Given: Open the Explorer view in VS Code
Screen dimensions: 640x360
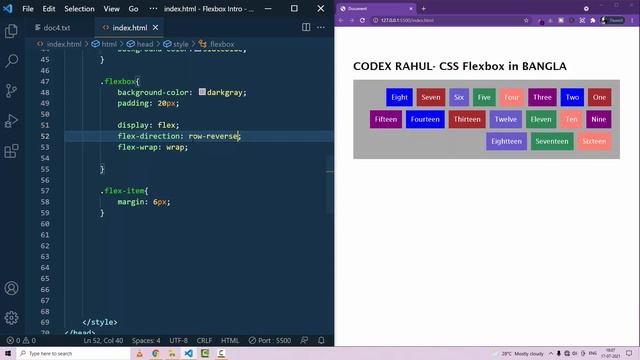Looking at the screenshot, I should pyautogui.click(x=11, y=31).
